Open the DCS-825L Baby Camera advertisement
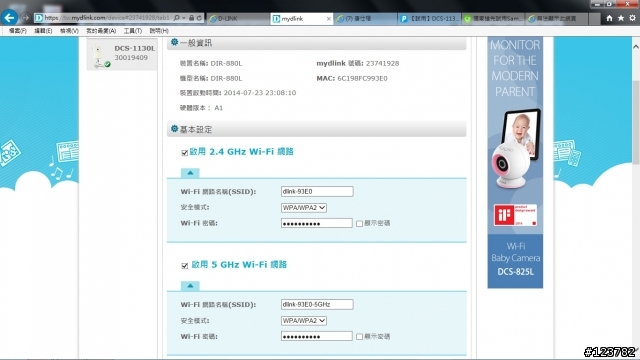The image size is (640, 360). [515, 162]
